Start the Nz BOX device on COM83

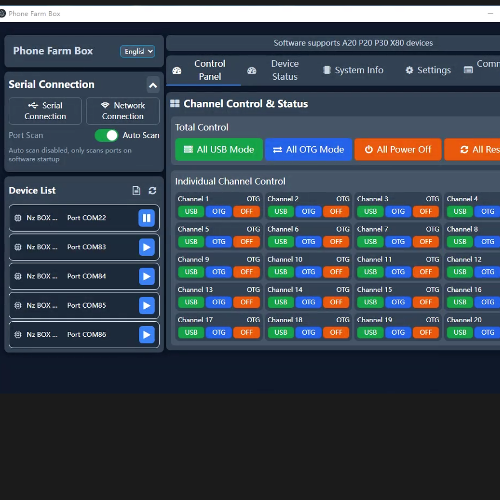[x=147, y=247]
